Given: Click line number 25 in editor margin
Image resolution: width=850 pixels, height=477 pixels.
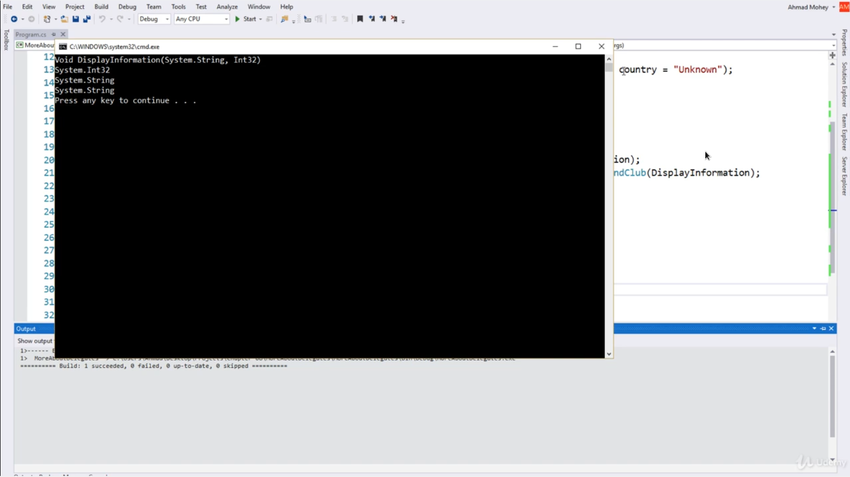Looking at the screenshot, I should pyautogui.click(x=49, y=224).
